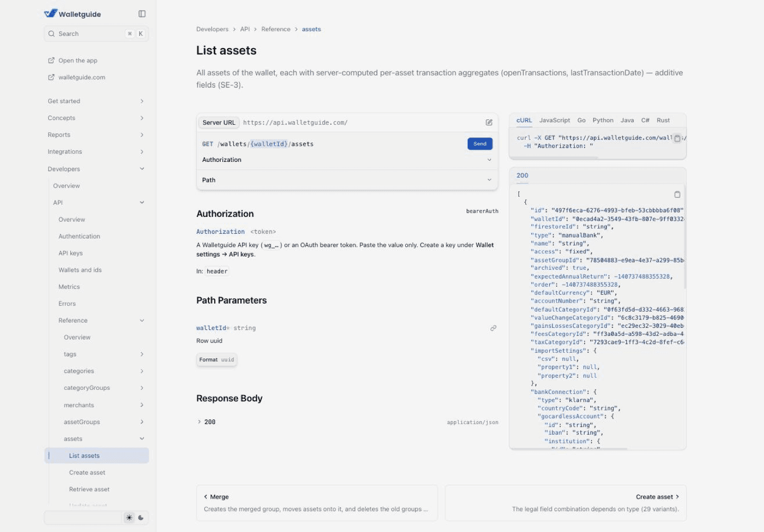The height and width of the screenshot is (532, 764).
Task: Switch to light theme sun icon
Action: point(129,518)
